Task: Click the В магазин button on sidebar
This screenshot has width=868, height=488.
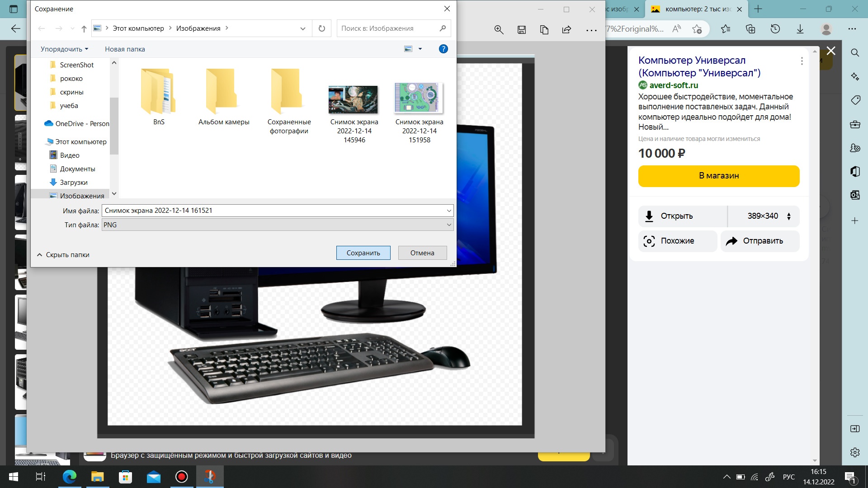Action: point(718,176)
